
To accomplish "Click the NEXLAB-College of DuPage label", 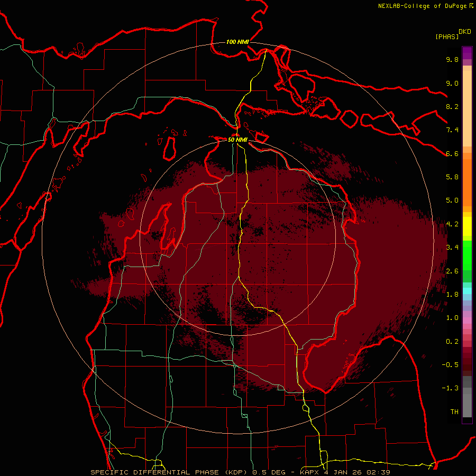I will (422, 6).
